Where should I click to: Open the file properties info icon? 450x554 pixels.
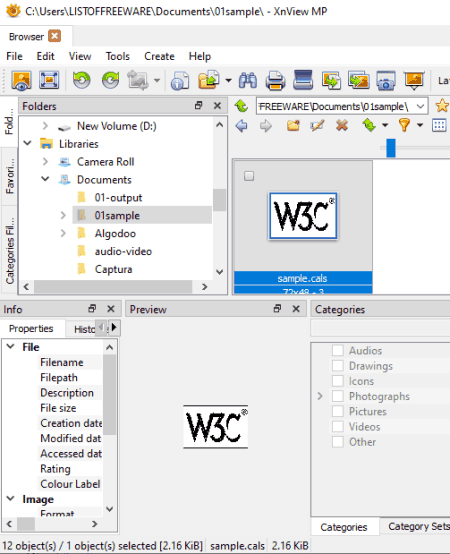tap(180, 80)
